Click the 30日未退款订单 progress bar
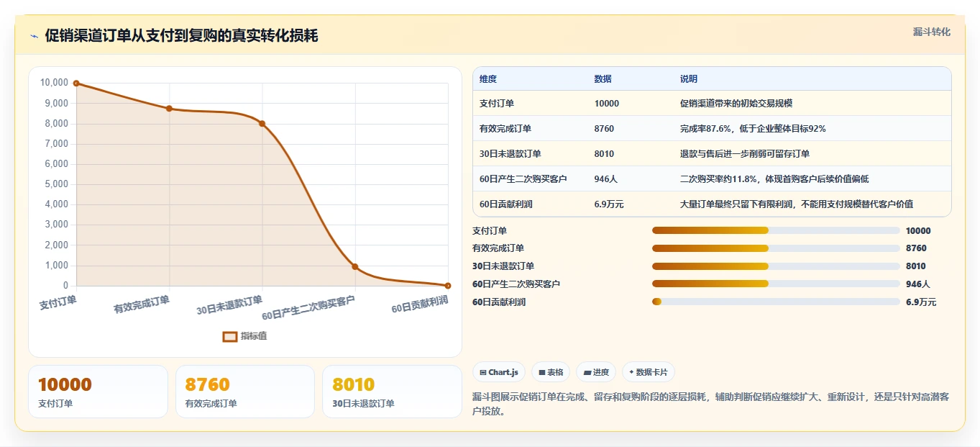 pyautogui.click(x=776, y=266)
